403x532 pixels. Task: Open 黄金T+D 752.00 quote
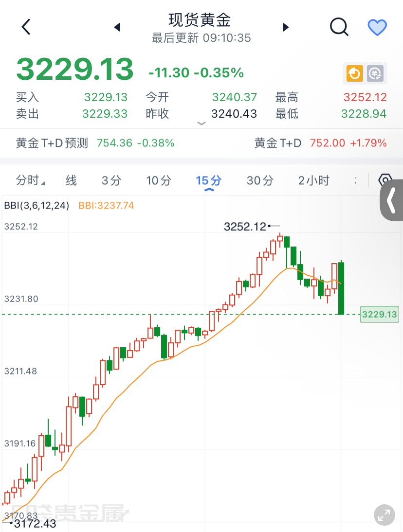coord(320,143)
